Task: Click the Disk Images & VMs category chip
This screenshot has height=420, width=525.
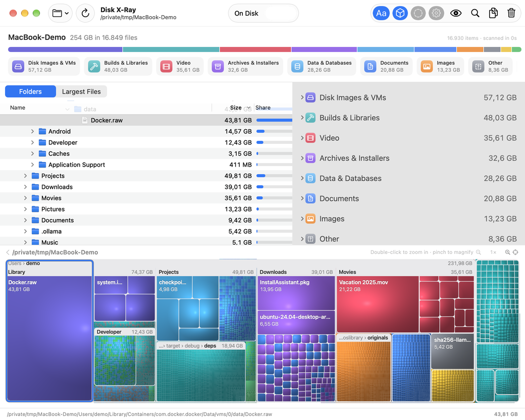Action: point(44,66)
